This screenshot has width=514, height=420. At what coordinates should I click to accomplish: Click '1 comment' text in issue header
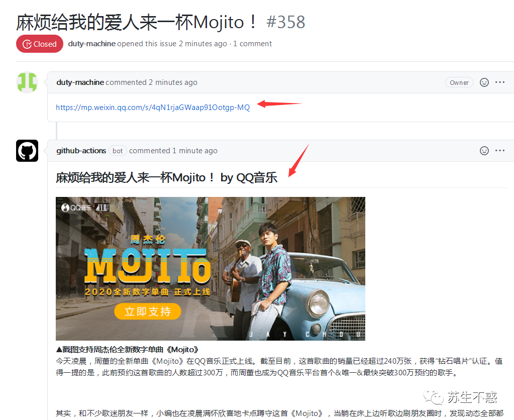[x=252, y=44]
